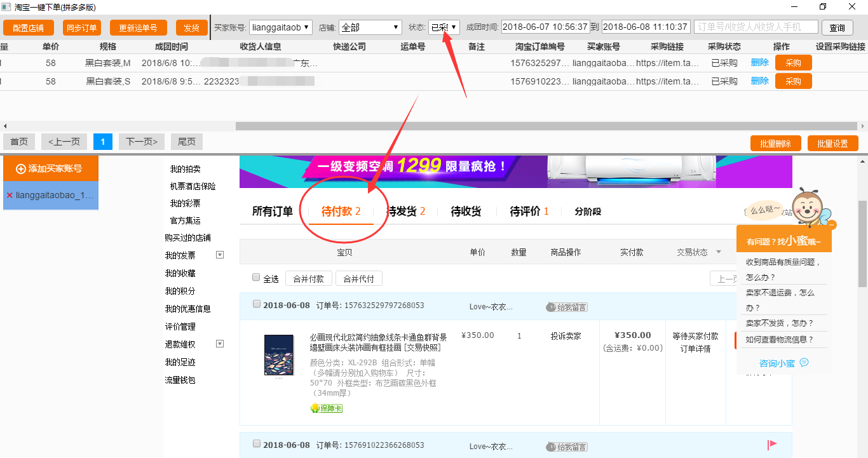Select the lianggaitaobao_1 account entry
The height and width of the screenshot is (458, 868).
pos(51,196)
